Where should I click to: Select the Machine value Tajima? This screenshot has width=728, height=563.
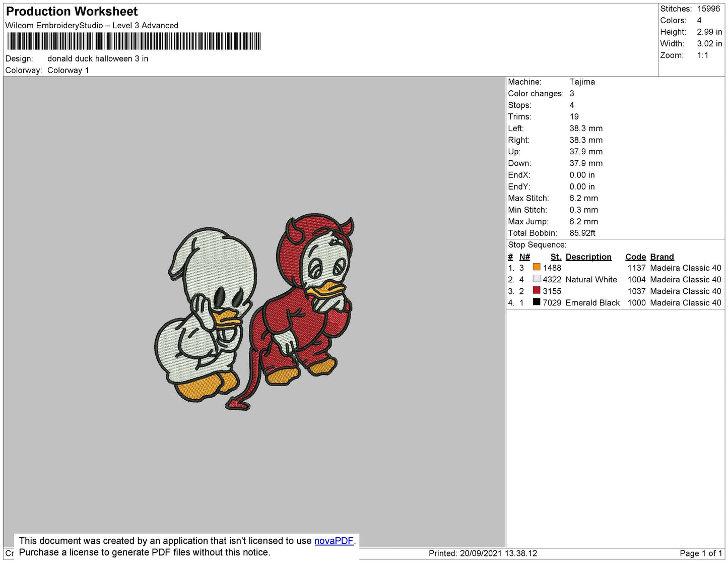[x=582, y=82]
